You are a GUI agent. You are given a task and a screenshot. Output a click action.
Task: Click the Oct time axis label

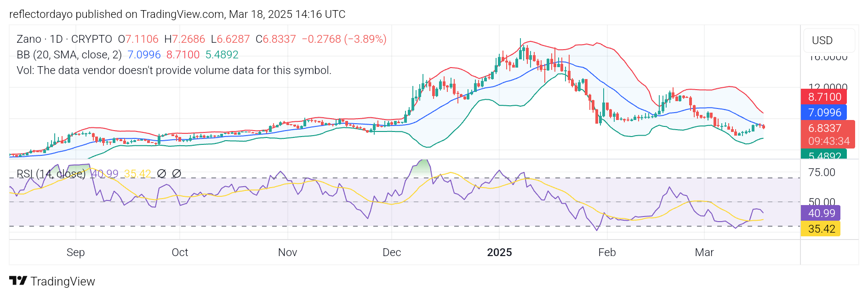click(180, 252)
